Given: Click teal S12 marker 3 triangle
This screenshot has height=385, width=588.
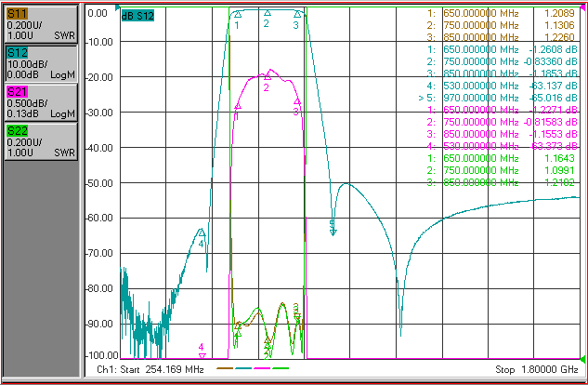Looking at the screenshot, I should click(297, 14).
